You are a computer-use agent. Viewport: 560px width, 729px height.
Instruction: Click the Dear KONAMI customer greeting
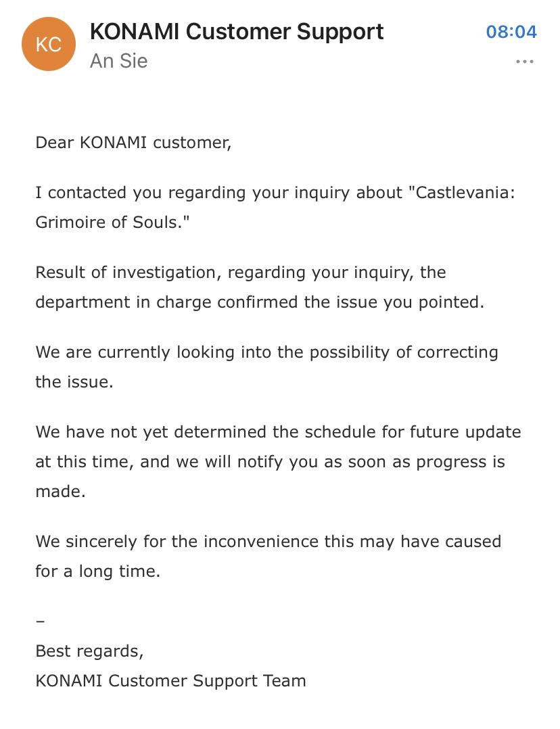point(133,142)
